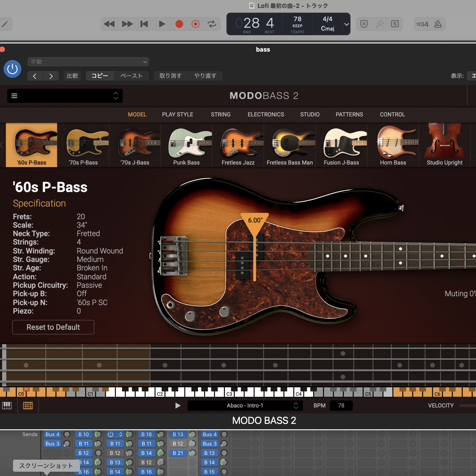Click the first Bus 4 send slot
Image resolution: width=476 pixels, height=476 pixels.
pyautogui.click(x=52, y=434)
